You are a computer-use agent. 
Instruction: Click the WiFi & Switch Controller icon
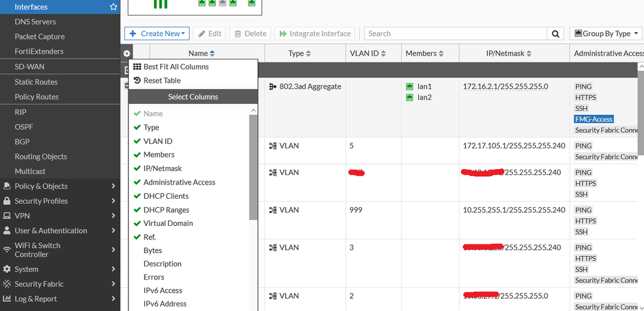(7, 250)
